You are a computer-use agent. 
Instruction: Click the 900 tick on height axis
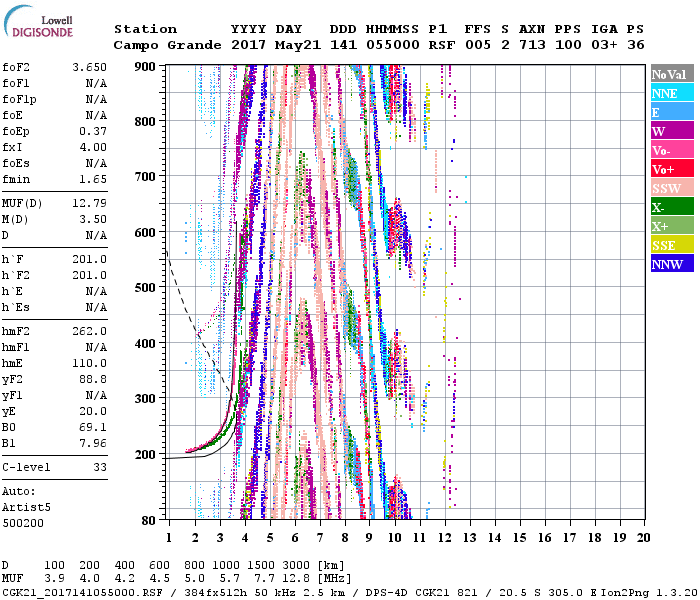146,67
